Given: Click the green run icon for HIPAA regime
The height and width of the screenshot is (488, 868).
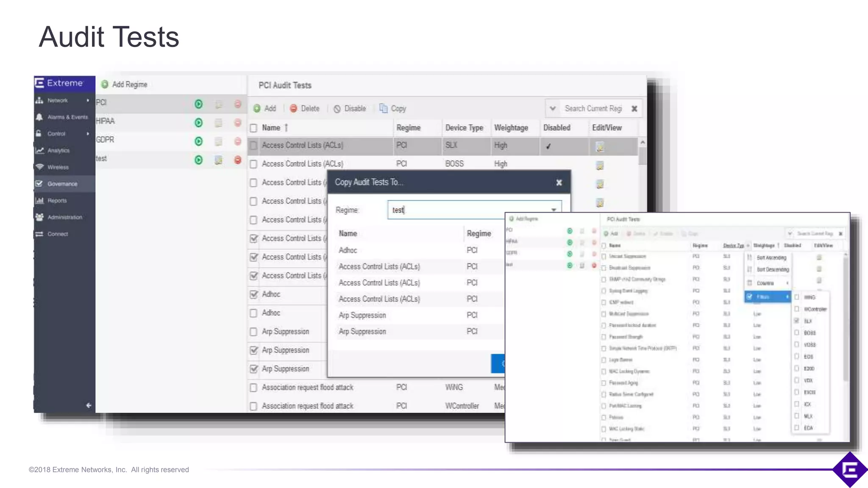Looking at the screenshot, I should 198,123.
